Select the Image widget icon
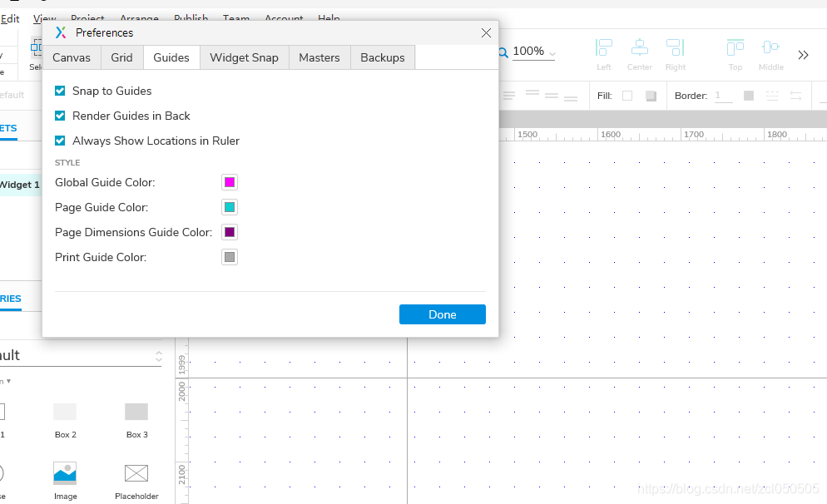 pos(65,473)
